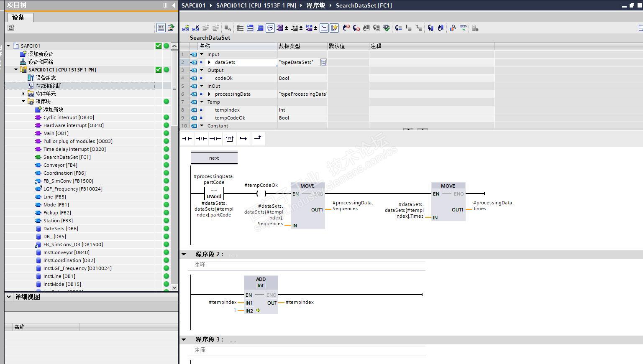Close all networks using toolbar icon

click(260, 28)
